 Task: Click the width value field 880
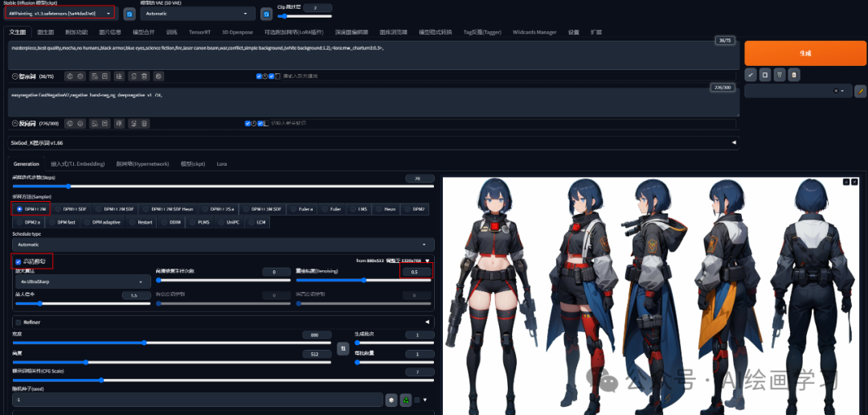click(317, 335)
